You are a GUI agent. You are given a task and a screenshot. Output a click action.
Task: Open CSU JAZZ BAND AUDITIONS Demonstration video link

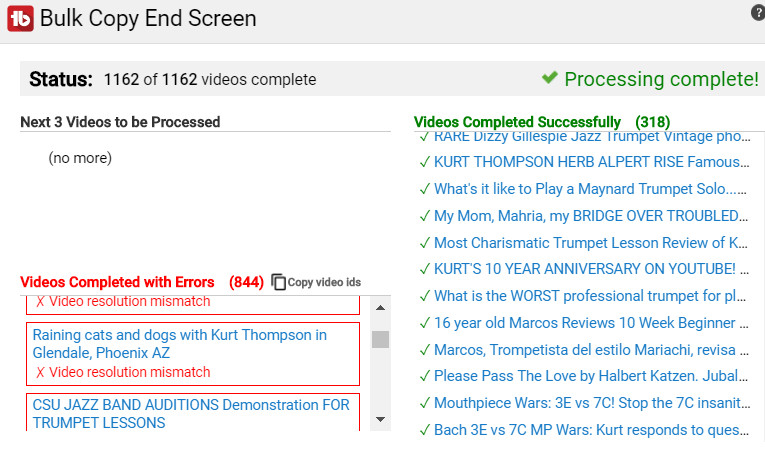coord(191,414)
